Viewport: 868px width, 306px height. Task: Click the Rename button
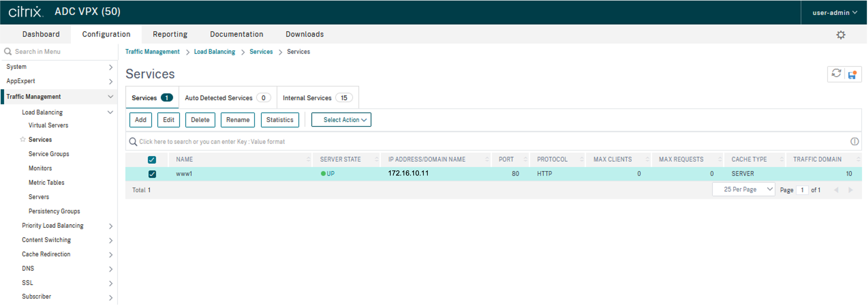click(x=238, y=120)
